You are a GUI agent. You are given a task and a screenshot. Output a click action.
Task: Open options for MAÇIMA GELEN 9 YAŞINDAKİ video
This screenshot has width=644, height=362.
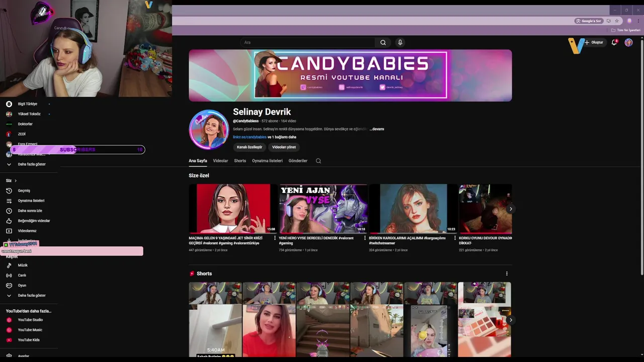coord(275,238)
